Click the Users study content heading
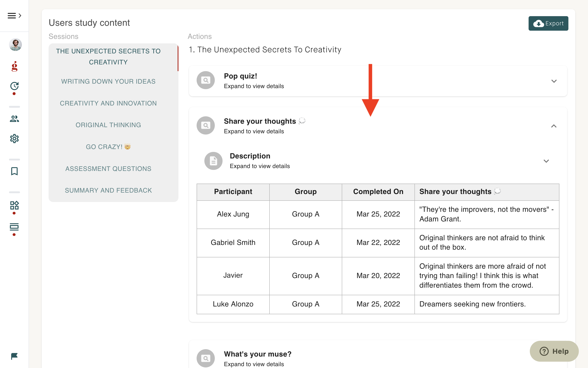The image size is (588, 368). [x=89, y=23]
